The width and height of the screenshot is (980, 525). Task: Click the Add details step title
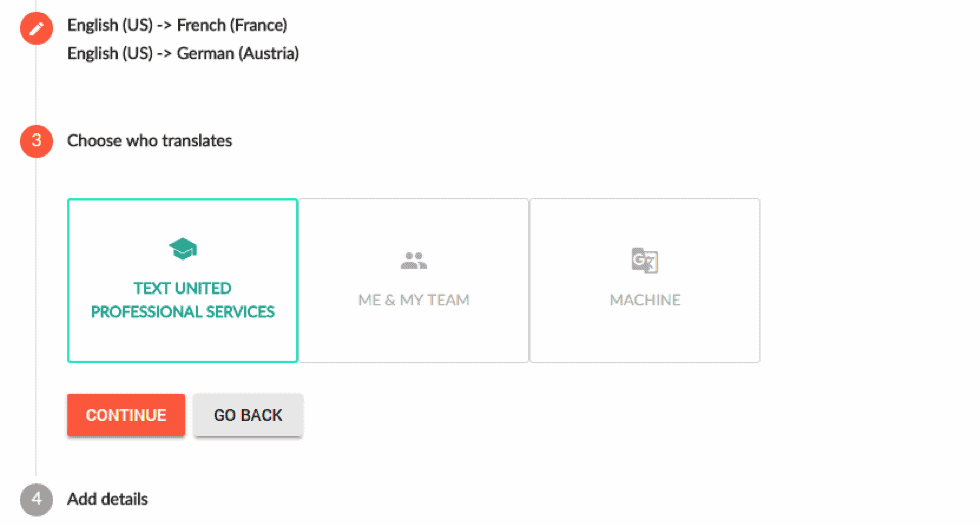pyautogui.click(x=108, y=499)
